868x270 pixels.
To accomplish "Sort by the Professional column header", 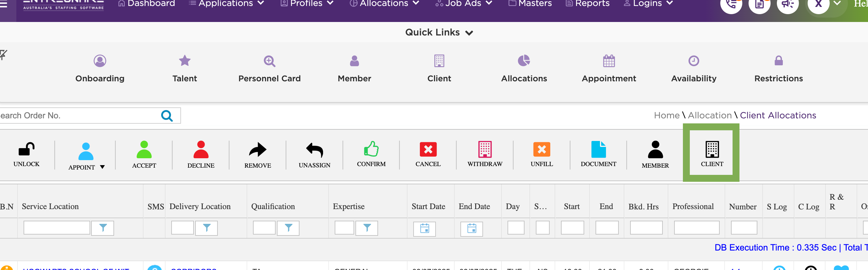I will point(693,206).
